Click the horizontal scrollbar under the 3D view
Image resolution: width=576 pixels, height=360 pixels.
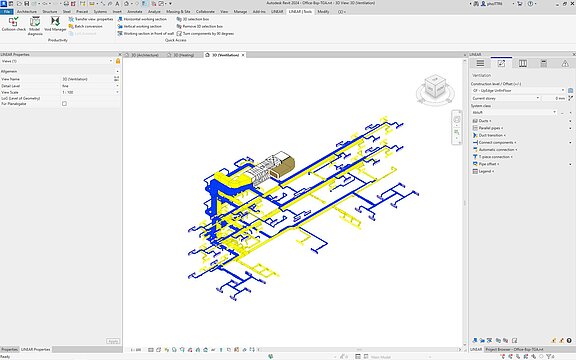[358, 350]
